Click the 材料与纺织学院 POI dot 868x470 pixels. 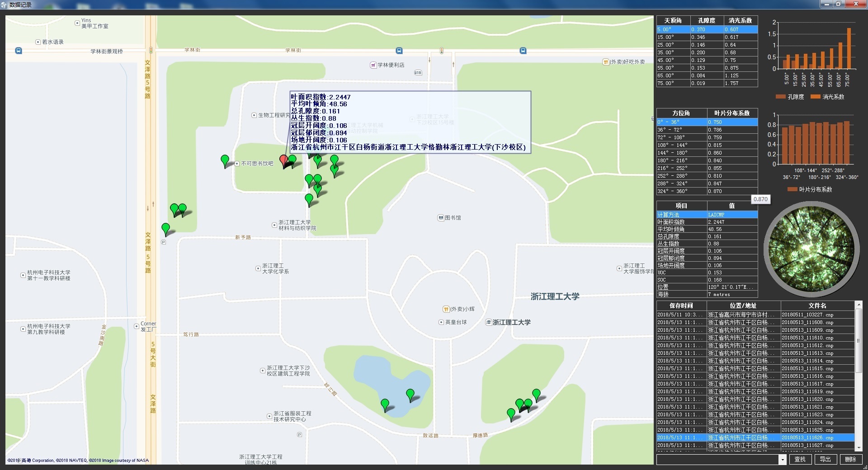(274, 225)
